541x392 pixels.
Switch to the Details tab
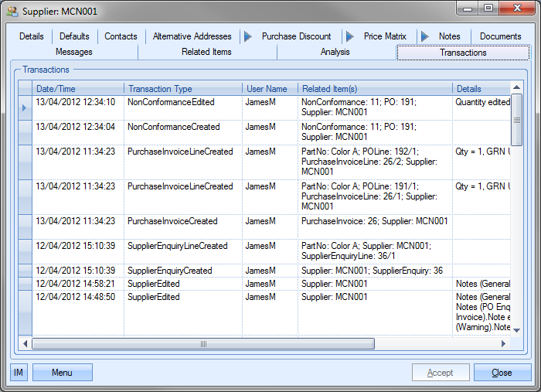[32, 36]
